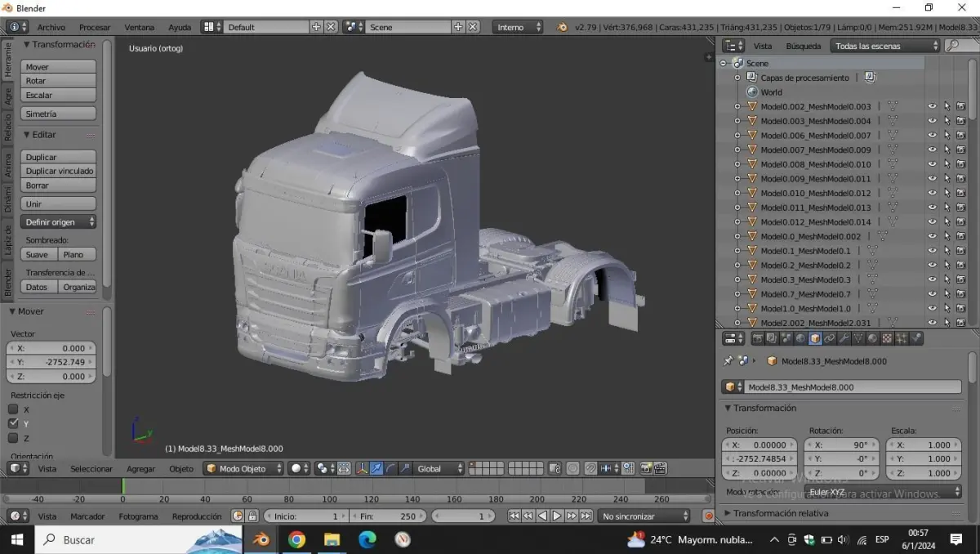
Task: Open the Archivo menu
Action: 51,27
